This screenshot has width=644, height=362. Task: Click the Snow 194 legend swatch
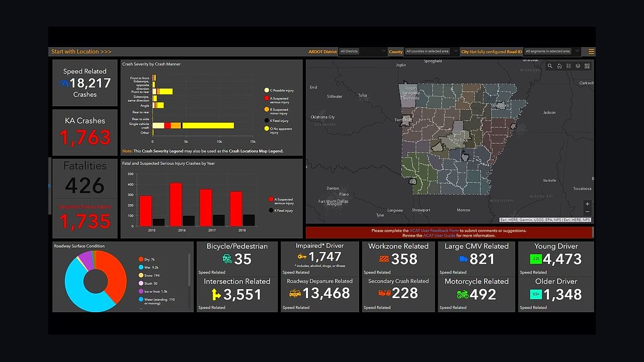(141, 275)
